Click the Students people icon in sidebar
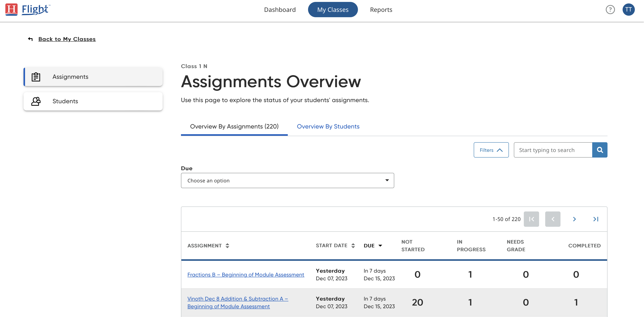The height and width of the screenshot is (317, 644). pyautogui.click(x=36, y=101)
